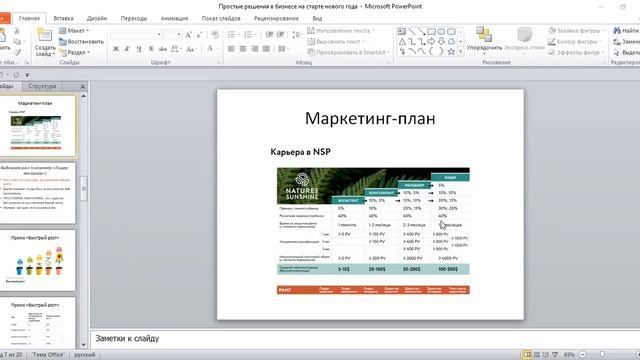640x360 pixels.
Task: Start slideshow from status bar icon
Action: tap(555, 355)
